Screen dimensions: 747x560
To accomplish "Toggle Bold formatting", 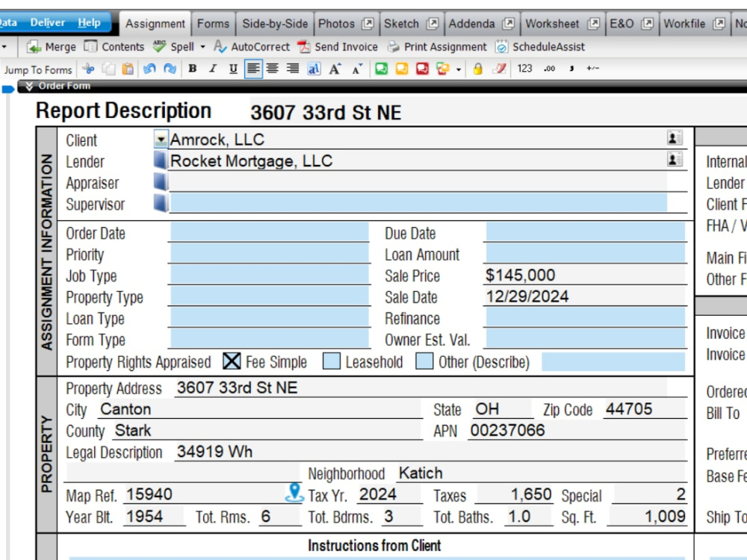I will click(x=193, y=69).
